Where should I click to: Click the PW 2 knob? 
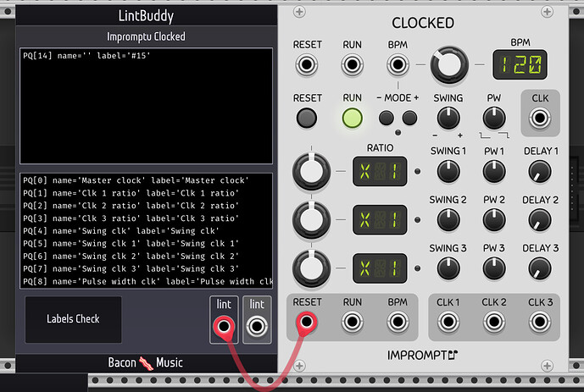(494, 220)
